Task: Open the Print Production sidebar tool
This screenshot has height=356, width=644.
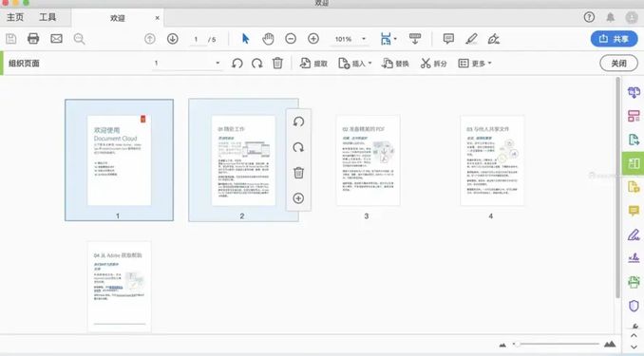Action: tap(634, 282)
